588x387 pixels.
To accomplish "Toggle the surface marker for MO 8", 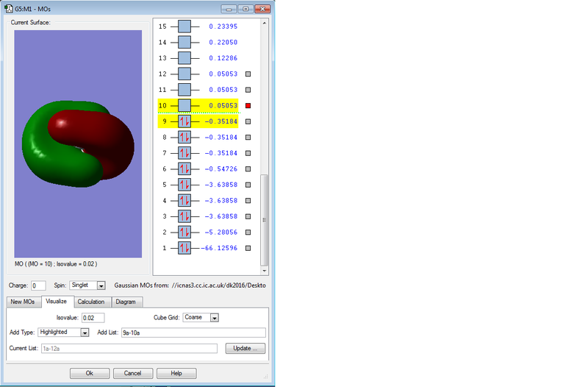I will coord(248,138).
